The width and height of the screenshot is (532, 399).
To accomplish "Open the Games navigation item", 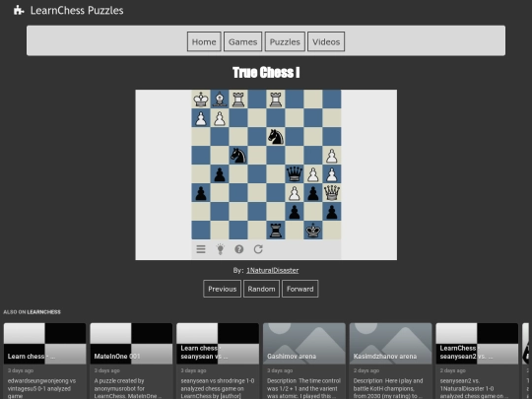I will [242, 41].
